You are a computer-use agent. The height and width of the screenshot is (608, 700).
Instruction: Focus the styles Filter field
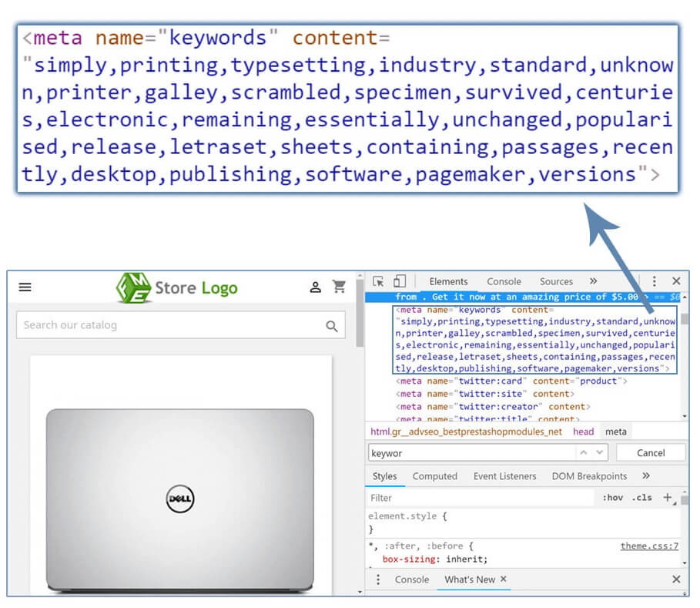(481, 498)
